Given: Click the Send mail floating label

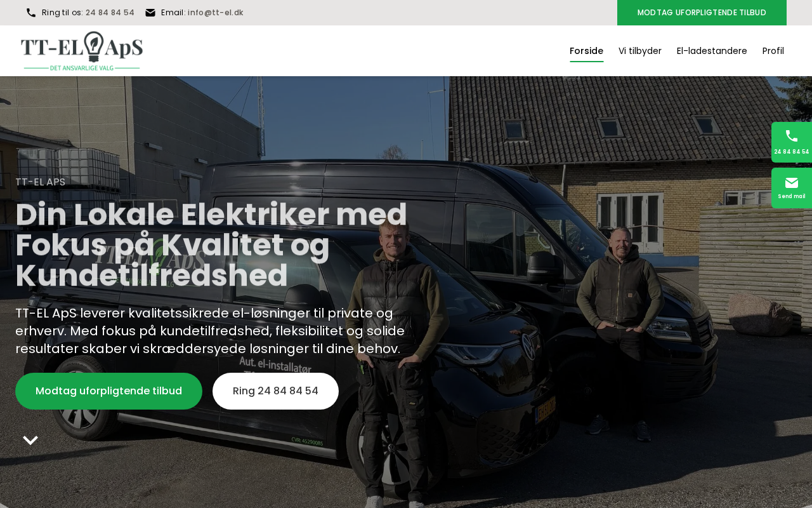Looking at the screenshot, I should (792, 196).
